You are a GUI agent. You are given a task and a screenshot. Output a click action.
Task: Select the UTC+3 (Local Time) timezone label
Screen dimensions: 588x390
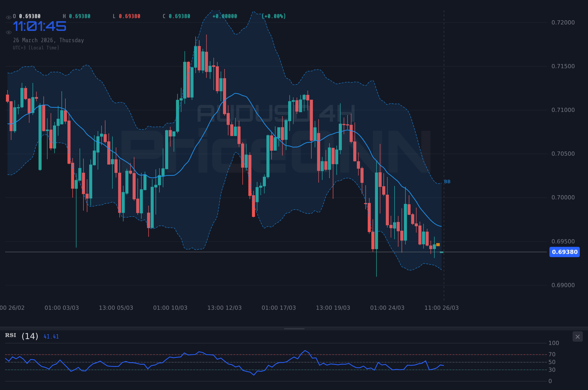[36, 48]
